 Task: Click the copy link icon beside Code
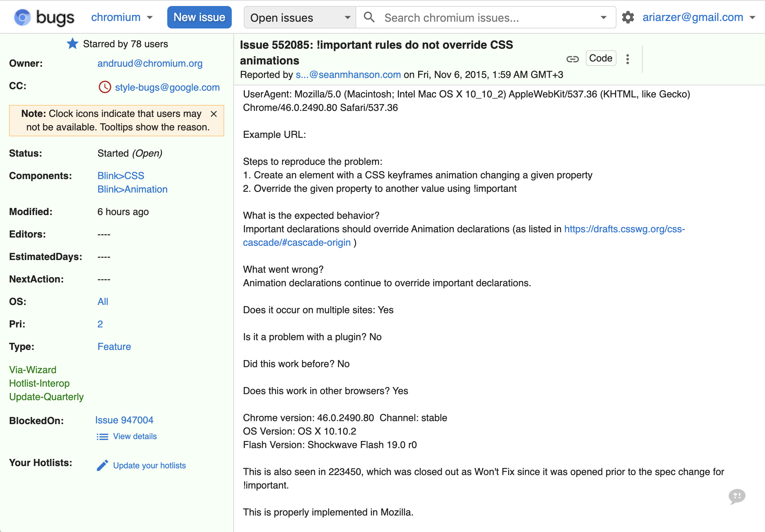[x=572, y=59]
